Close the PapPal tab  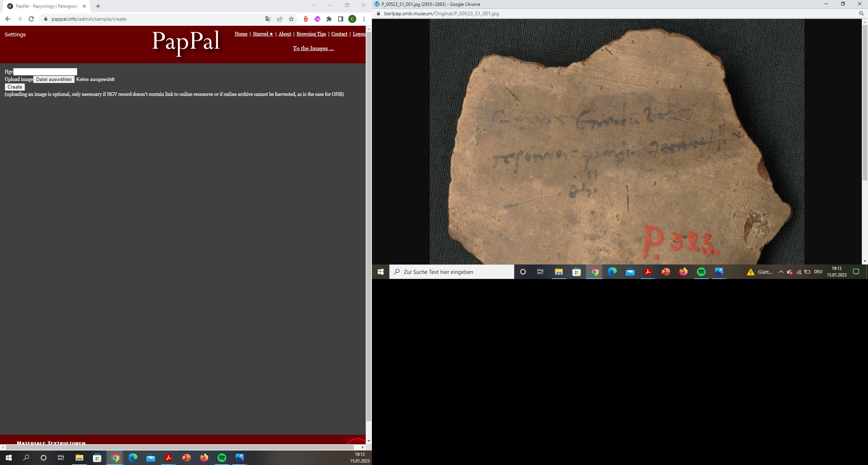click(84, 6)
